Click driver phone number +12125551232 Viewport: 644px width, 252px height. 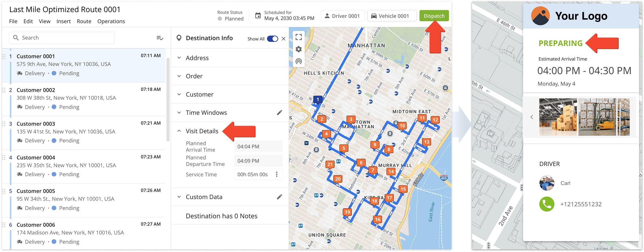coord(581,204)
